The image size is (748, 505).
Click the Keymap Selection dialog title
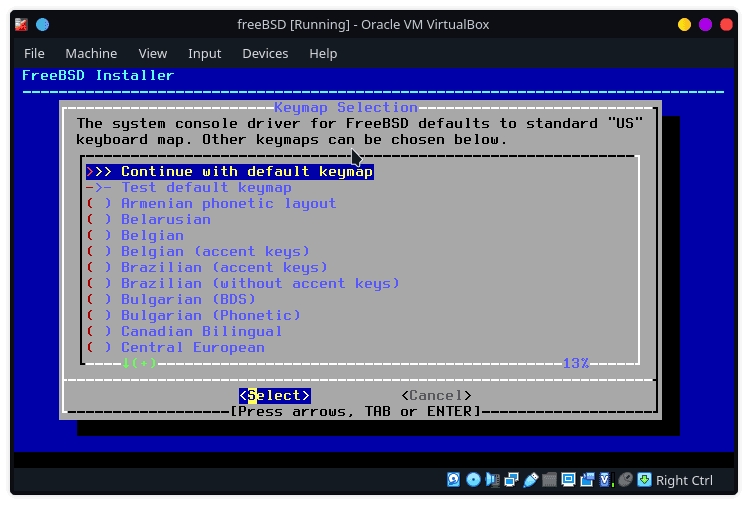click(x=346, y=107)
